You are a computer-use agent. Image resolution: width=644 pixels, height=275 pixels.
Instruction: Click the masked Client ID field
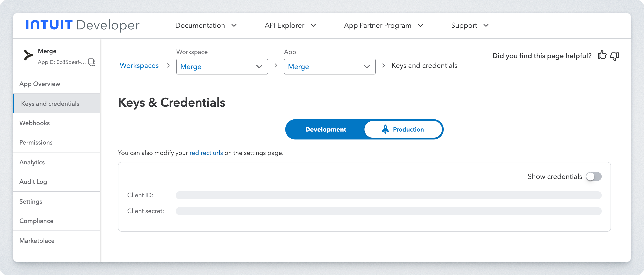point(388,195)
